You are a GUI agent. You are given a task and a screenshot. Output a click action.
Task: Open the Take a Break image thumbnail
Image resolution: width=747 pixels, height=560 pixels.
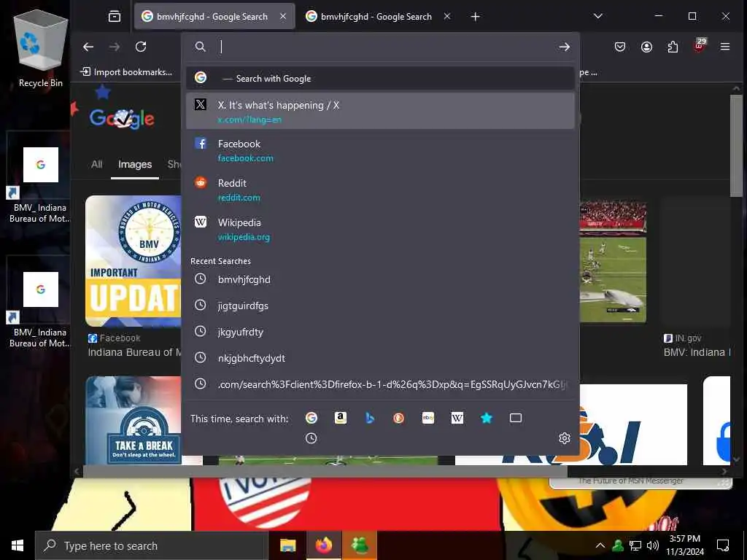tap(133, 421)
